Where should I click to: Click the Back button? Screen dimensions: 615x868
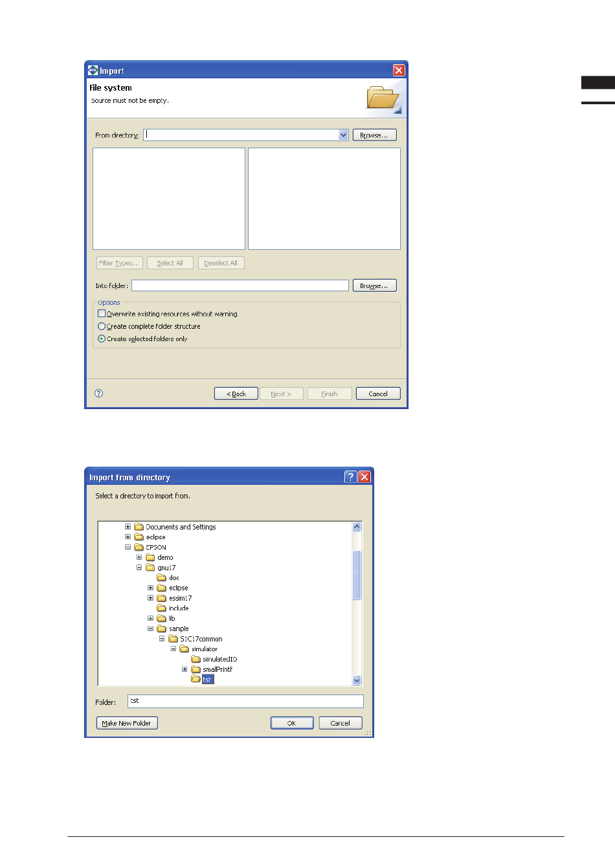[236, 394]
